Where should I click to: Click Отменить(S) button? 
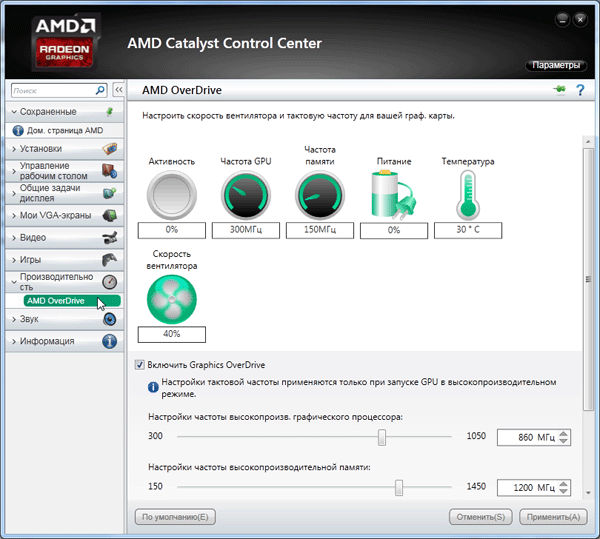481,517
